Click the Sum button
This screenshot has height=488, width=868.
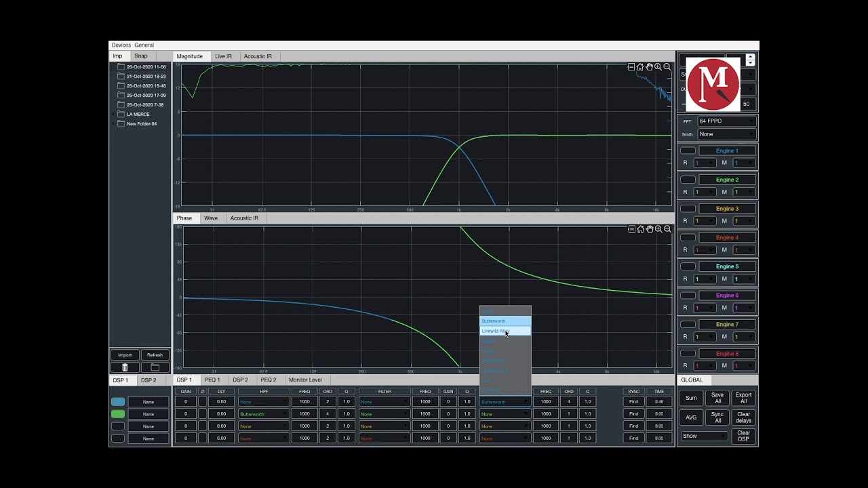tap(691, 398)
